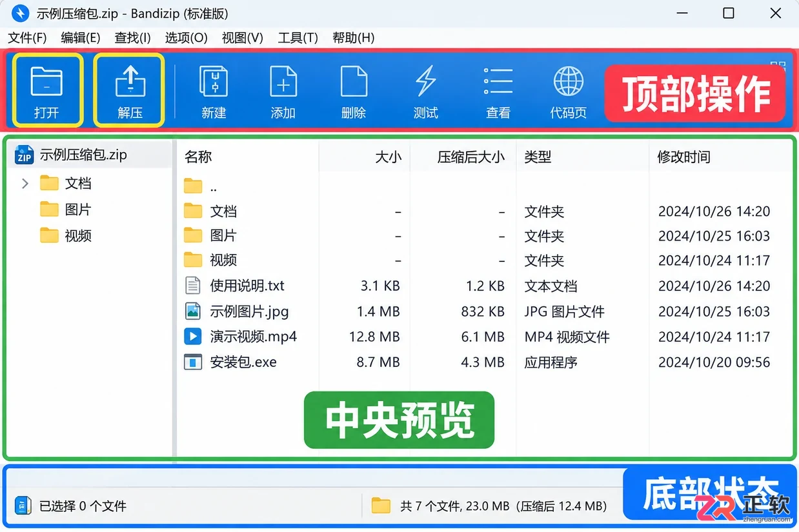Select 文档 folder in the left tree
Viewport: 799px width, 532px height.
coord(78,184)
